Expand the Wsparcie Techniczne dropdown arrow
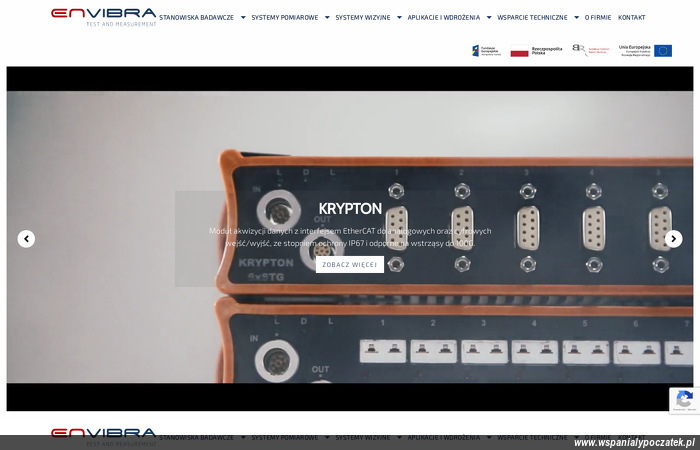The height and width of the screenshot is (450, 700). click(576, 17)
